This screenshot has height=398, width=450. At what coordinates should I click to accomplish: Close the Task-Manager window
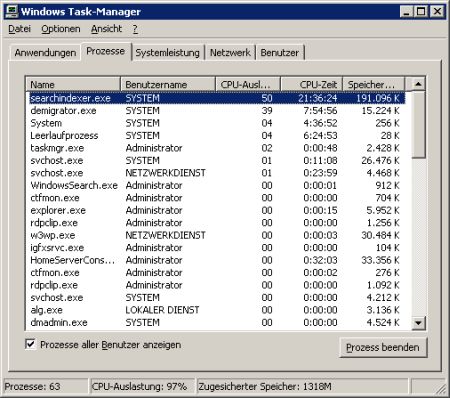pyautogui.click(x=437, y=12)
